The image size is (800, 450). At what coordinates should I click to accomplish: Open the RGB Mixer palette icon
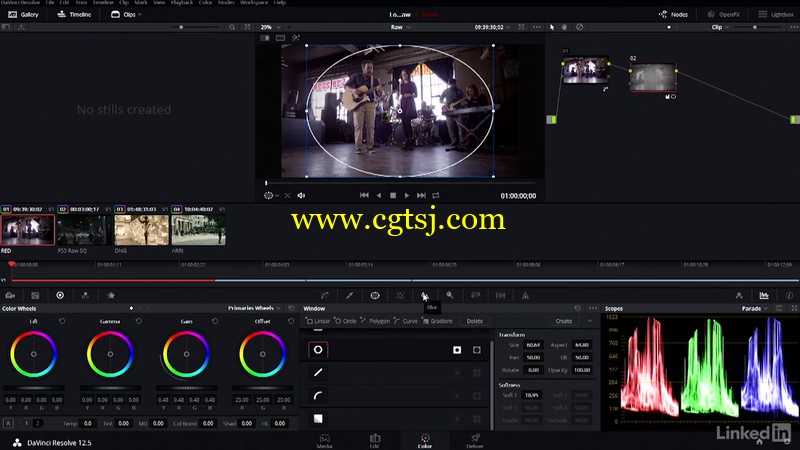click(x=85, y=295)
